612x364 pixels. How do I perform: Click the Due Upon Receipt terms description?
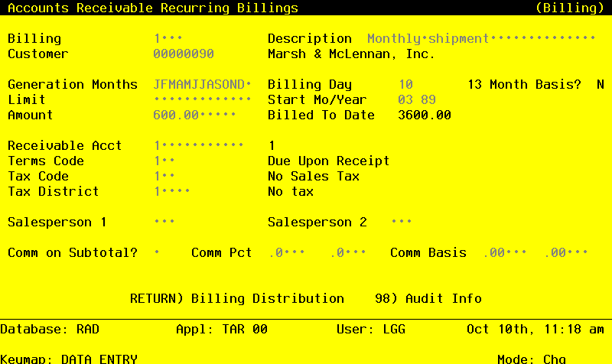(x=329, y=161)
